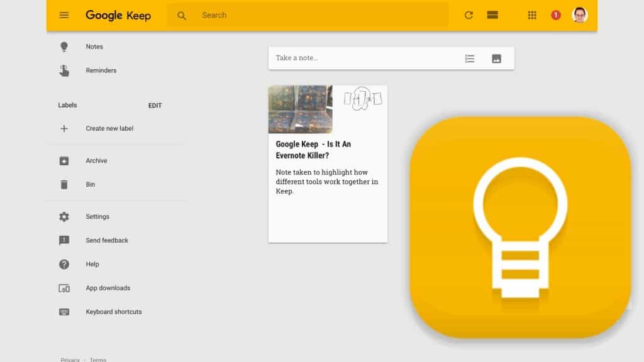Click the EDIT labels button
Viewport: 644px width, 362px height.
[155, 106]
